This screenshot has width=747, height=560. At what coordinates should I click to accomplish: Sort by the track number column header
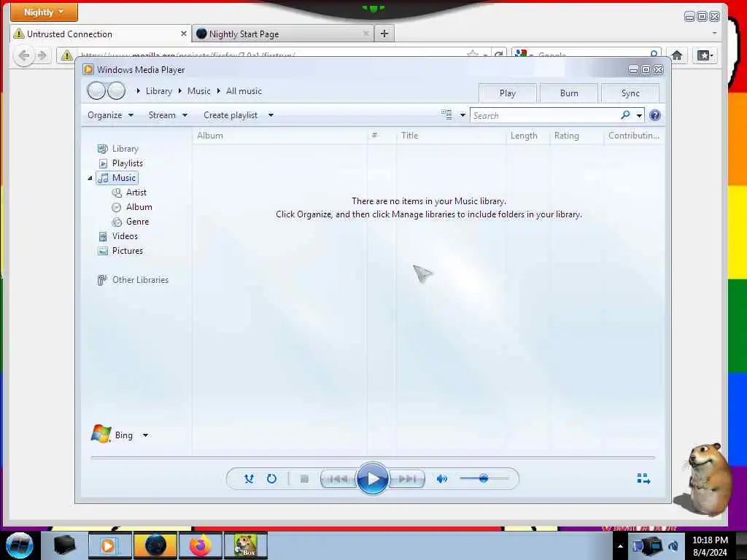382,136
